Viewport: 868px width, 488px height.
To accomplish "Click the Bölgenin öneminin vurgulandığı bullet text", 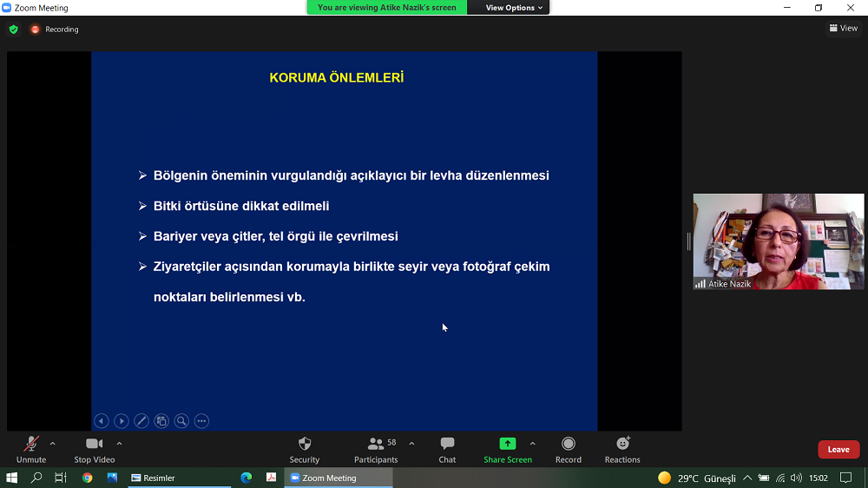I will click(x=351, y=175).
